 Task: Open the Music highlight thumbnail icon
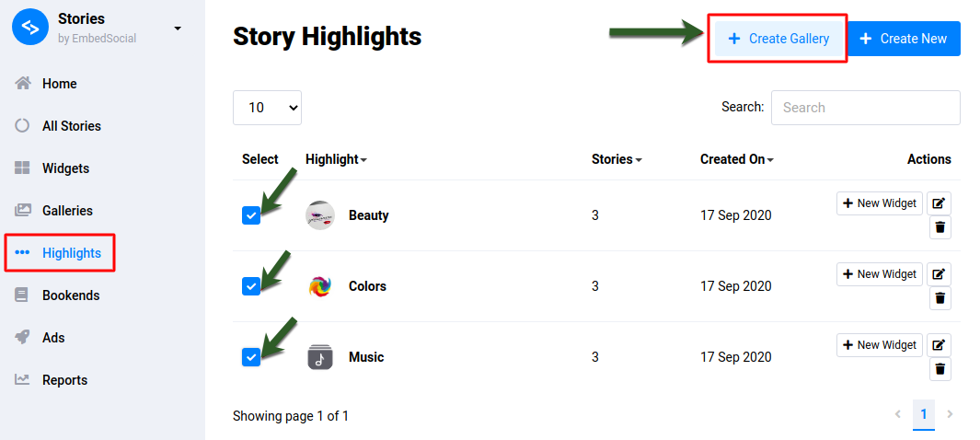point(320,357)
